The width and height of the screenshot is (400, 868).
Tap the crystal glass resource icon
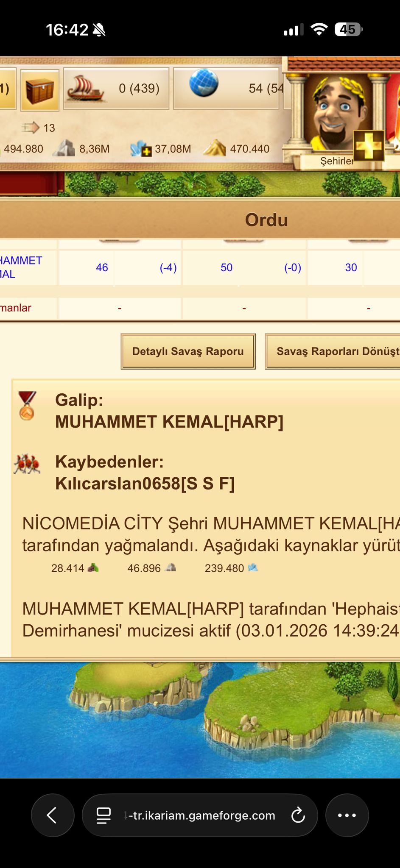pyautogui.click(x=141, y=149)
